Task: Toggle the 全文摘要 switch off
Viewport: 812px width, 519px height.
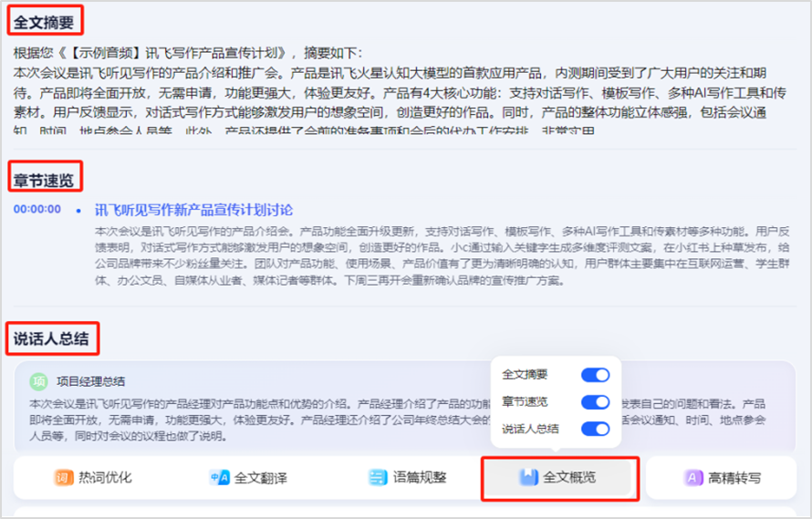Action: tap(595, 375)
